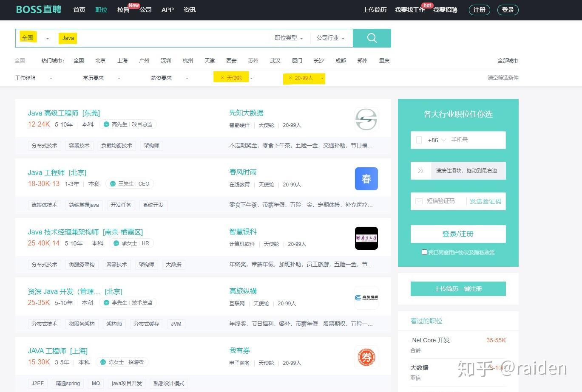Click the 分布式缓存 tag on 资深 Java 开发
The image size is (582, 392).
point(146,324)
